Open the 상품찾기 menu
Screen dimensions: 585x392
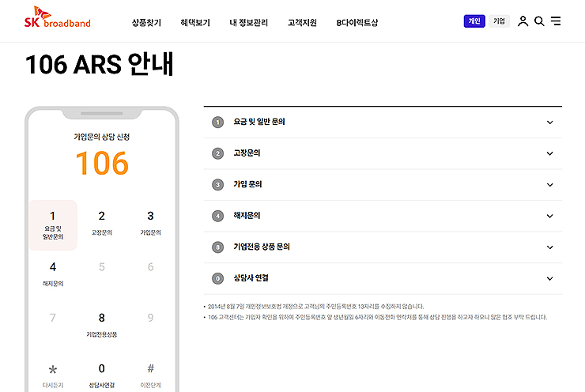146,23
